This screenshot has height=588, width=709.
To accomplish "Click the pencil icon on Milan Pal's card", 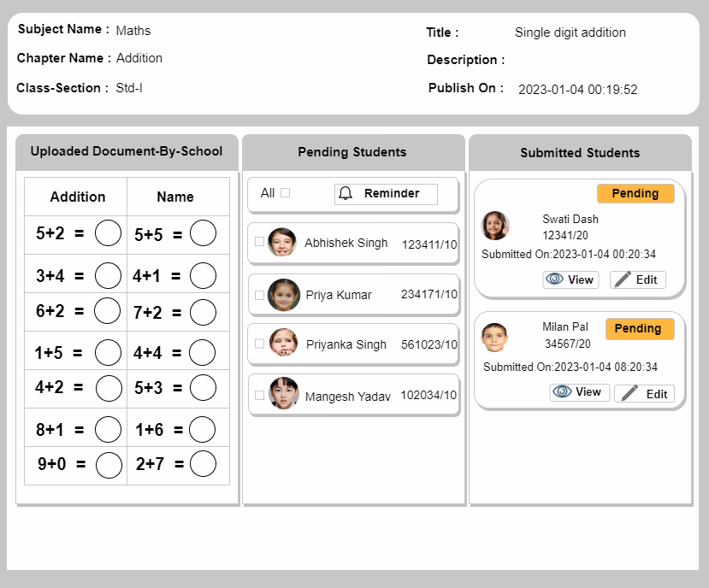I will click(x=629, y=393).
